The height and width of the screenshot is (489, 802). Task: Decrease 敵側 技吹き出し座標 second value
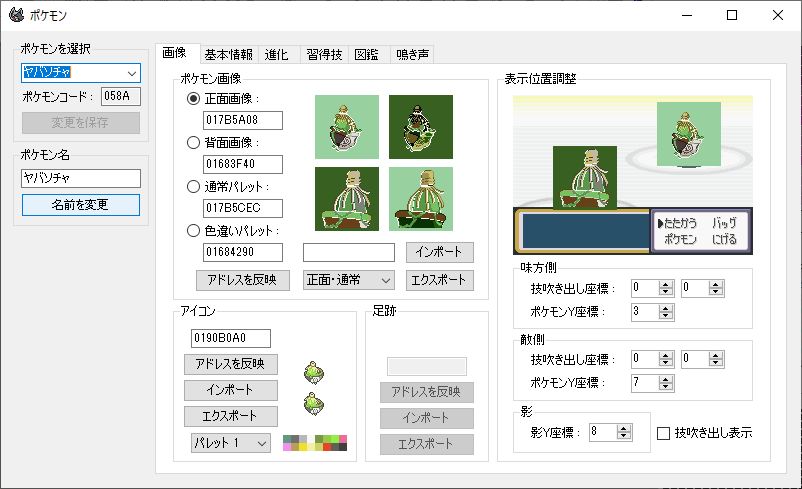click(x=716, y=363)
